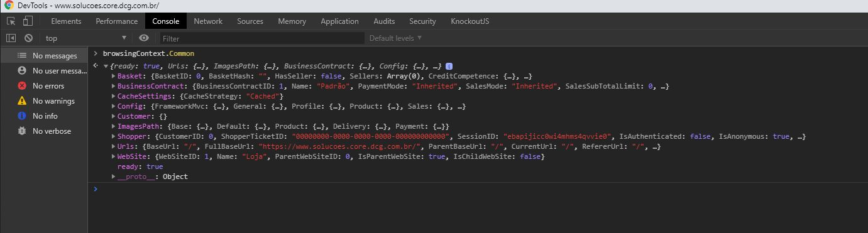
Task: Create live expression with the eye icon
Action: pos(143,38)
